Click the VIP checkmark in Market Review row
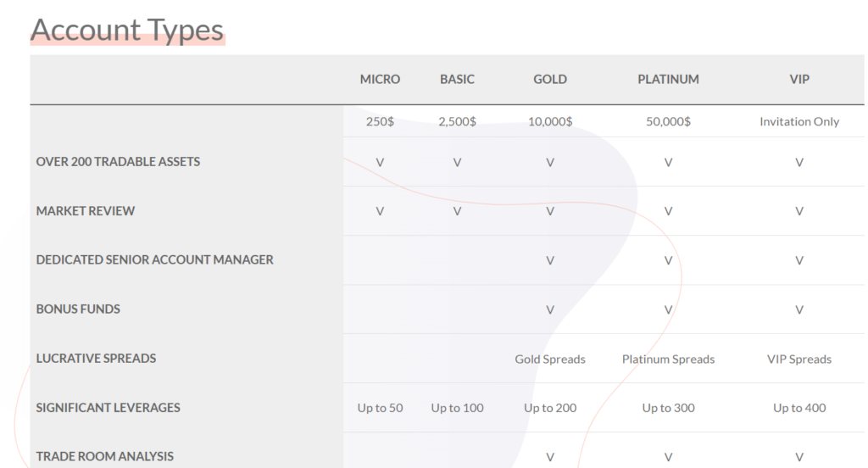868x468 pixels. click(798, 211)
